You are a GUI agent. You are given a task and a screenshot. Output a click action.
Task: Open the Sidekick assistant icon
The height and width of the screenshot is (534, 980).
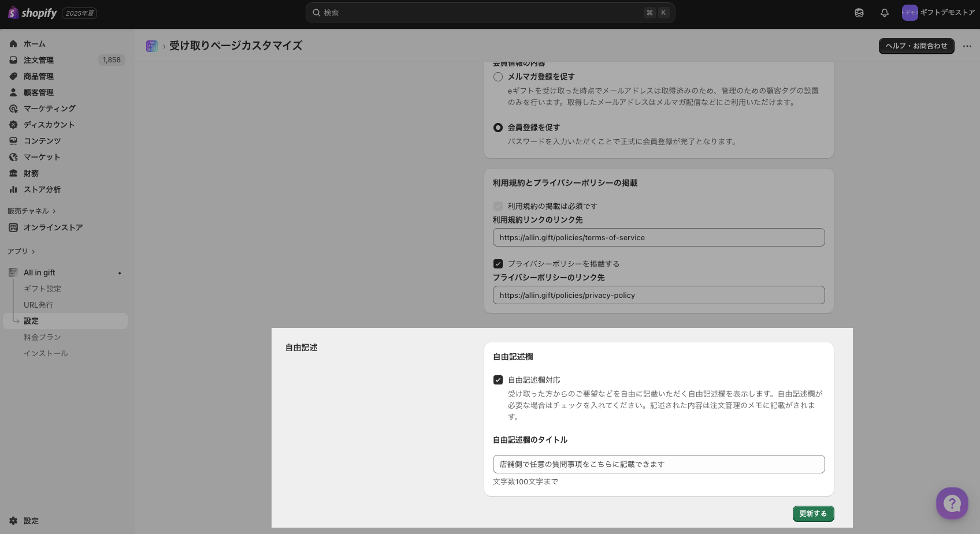tap(859, 13)
